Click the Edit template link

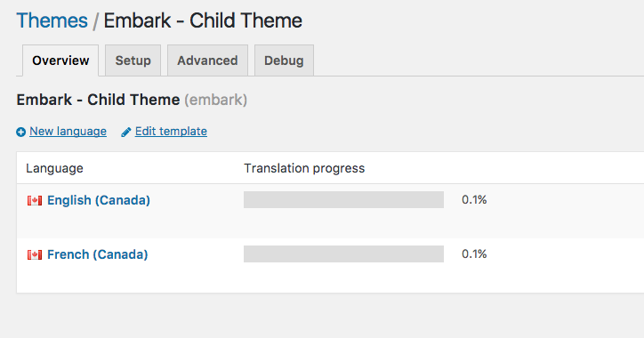point(171,132)
